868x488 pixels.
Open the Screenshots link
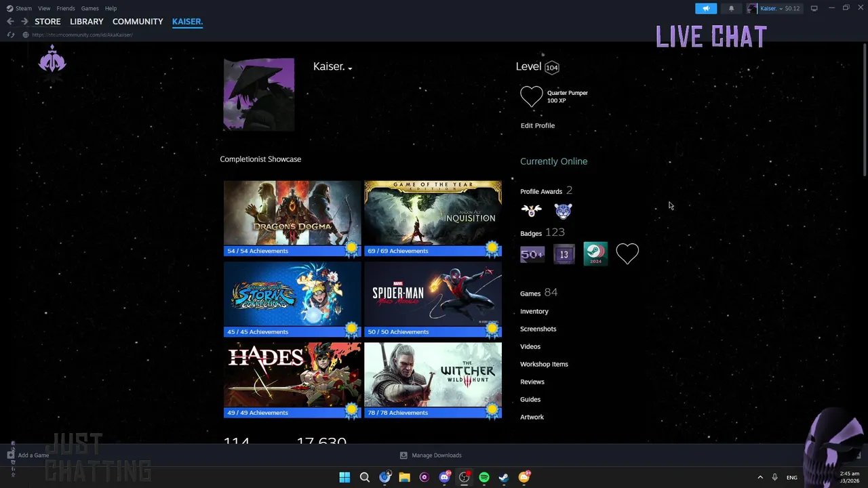coord(538,329)
